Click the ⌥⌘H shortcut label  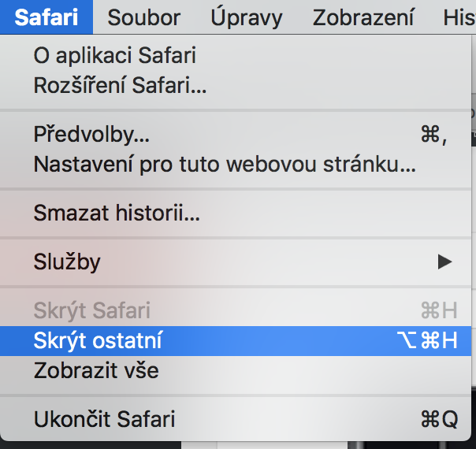tap(426, 340)
